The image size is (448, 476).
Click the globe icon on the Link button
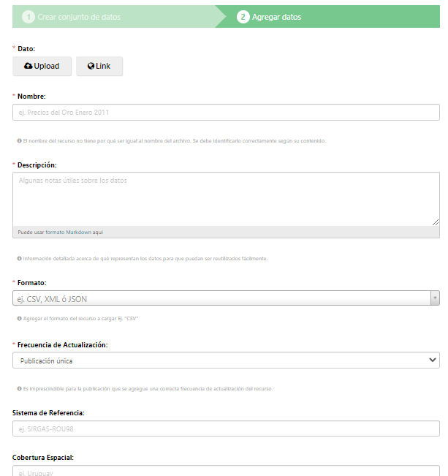point(91,66)
